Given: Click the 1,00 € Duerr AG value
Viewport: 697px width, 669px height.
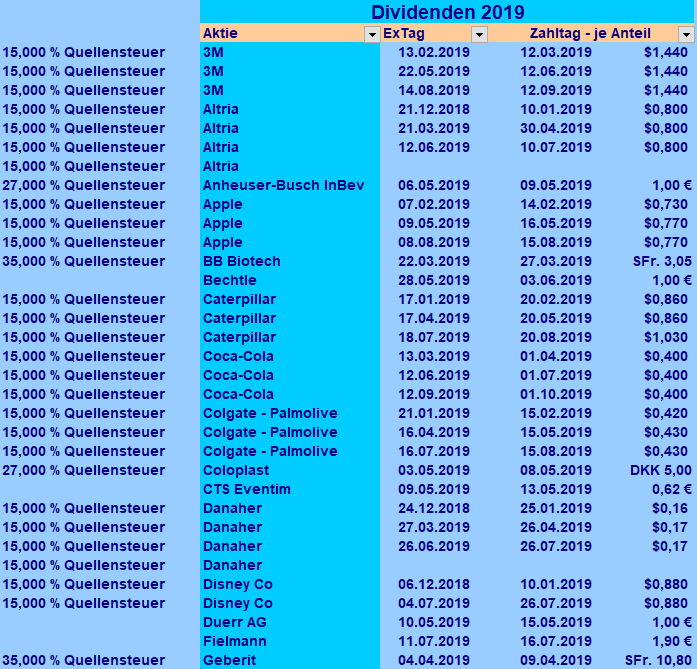Looking at the screenshot, I should (672, 622).
